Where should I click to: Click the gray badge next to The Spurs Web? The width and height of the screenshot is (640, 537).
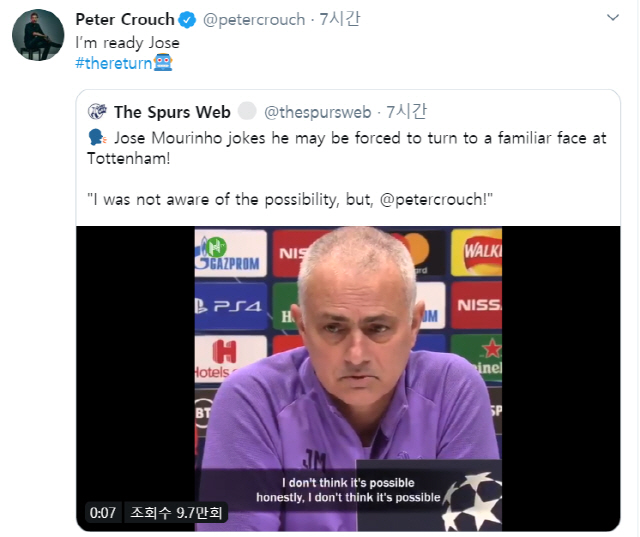[x=247, y=111]
